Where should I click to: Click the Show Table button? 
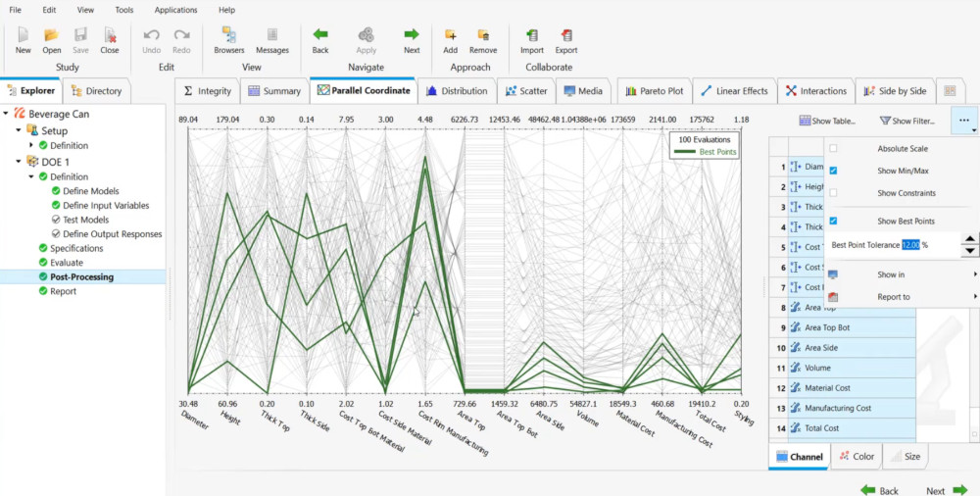[x=827, y=122]
